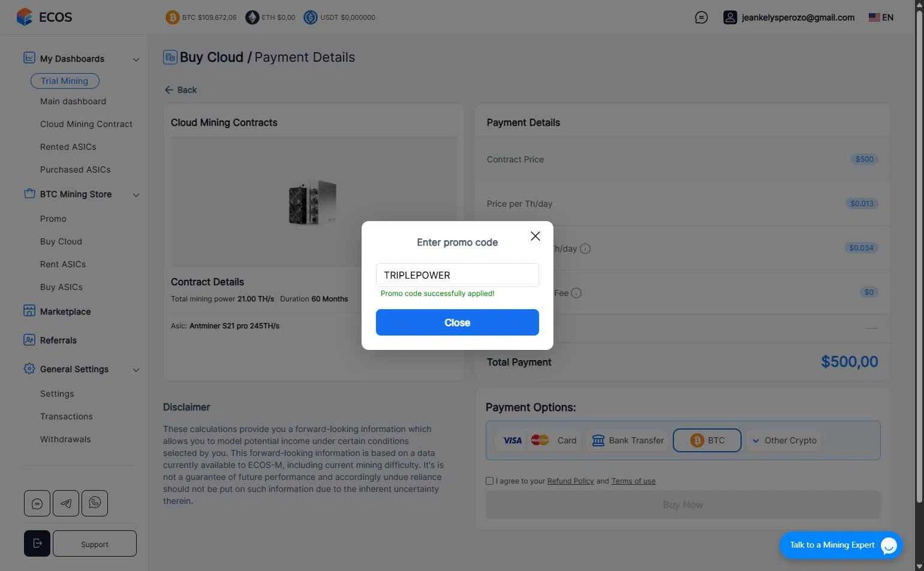Click the Buy Cloud breadcrumb title
Screen dimensions: 924x571
pyautogui.click(x=212, y=57)
